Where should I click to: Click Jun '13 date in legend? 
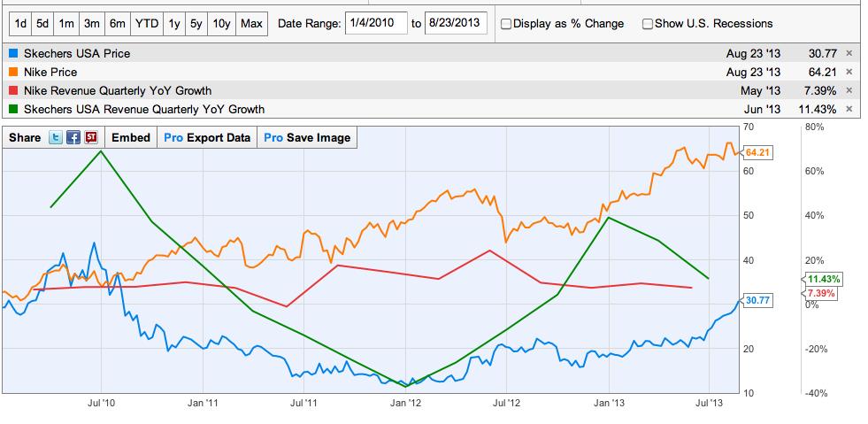click(x=763, y=109)
